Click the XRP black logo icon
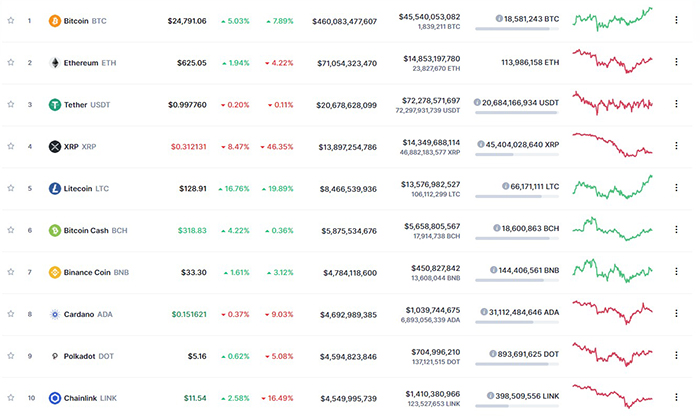Image resolution: width=700 pixels, height=417 pixels. pyautogui.click(x=55, y=147)
